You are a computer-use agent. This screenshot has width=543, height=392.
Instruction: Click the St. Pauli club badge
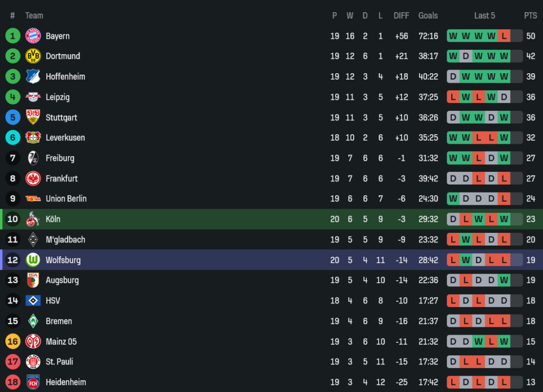(x=33, y=362)
